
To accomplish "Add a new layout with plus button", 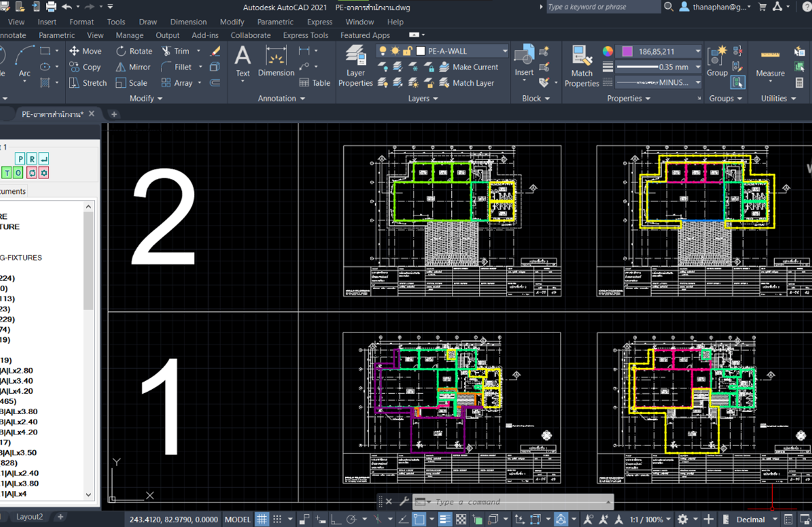I will [60, 517].
